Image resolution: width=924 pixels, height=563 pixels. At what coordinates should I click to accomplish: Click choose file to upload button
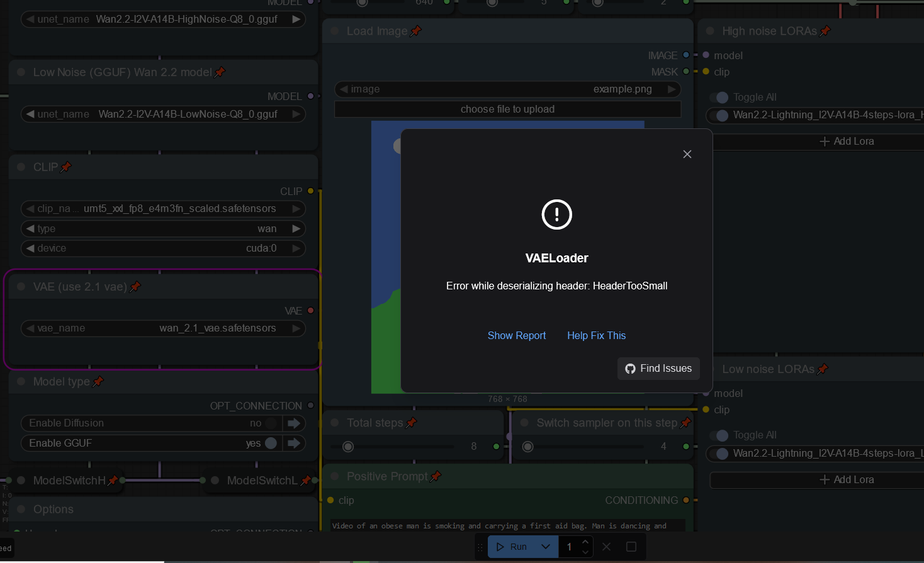(507, 109)
